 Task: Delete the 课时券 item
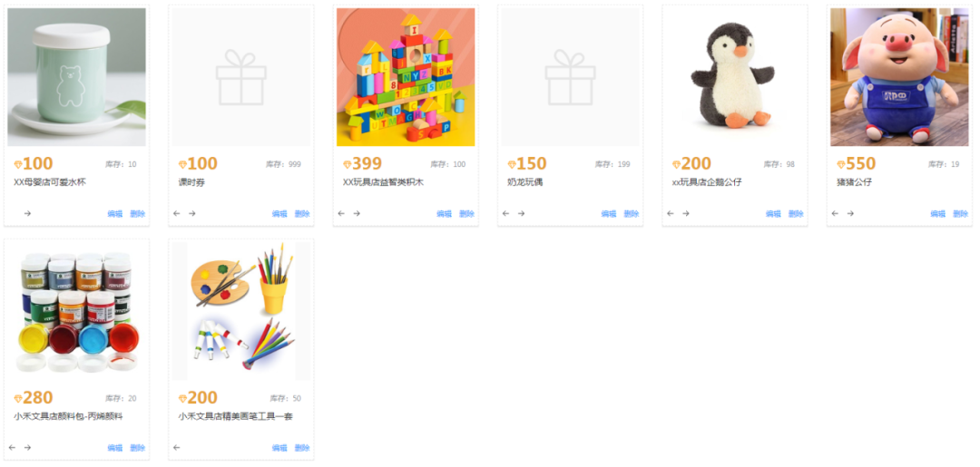(302, 213)
